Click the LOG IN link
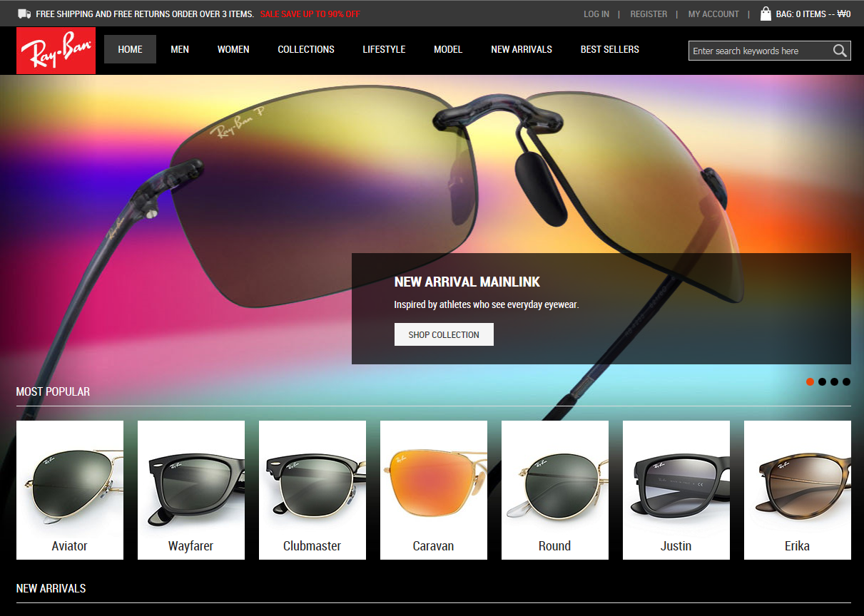This screenshot has width=864, height=616. pos(596,14)
